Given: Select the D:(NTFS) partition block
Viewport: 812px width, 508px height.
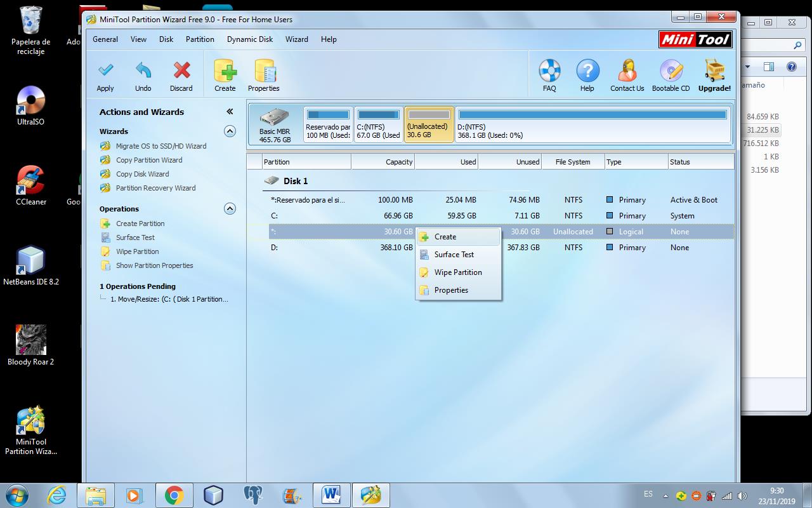Looking at the screenshot, I should [x=593, y=124].
